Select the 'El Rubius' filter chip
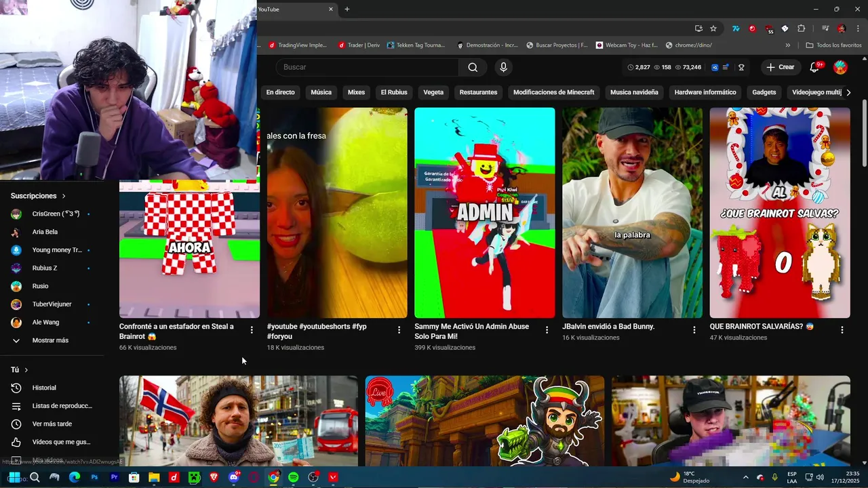The image size is (868, 488). click(x=394, y=92)
